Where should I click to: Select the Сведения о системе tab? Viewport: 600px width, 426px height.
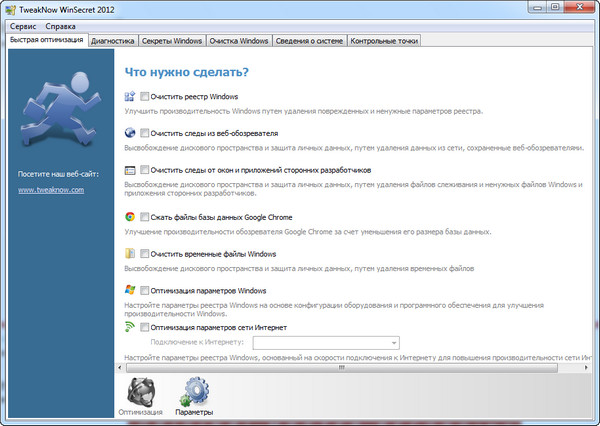[x=309, y=41]
